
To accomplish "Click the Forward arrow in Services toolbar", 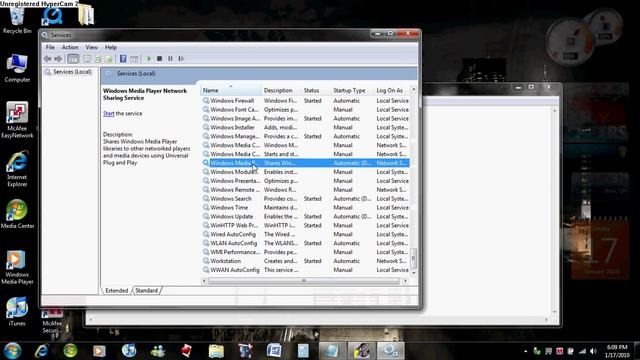I will 58,59.
